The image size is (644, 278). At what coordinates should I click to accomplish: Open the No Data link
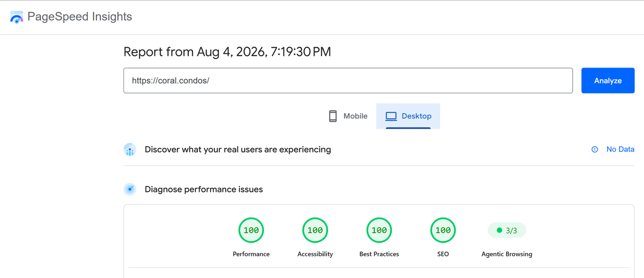coord(621,149)
